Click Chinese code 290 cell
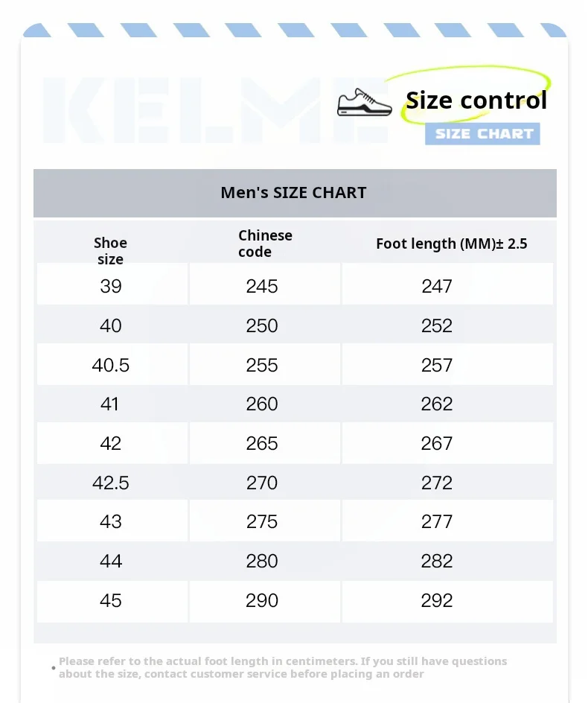588x703 pixels. pos(262,600)
